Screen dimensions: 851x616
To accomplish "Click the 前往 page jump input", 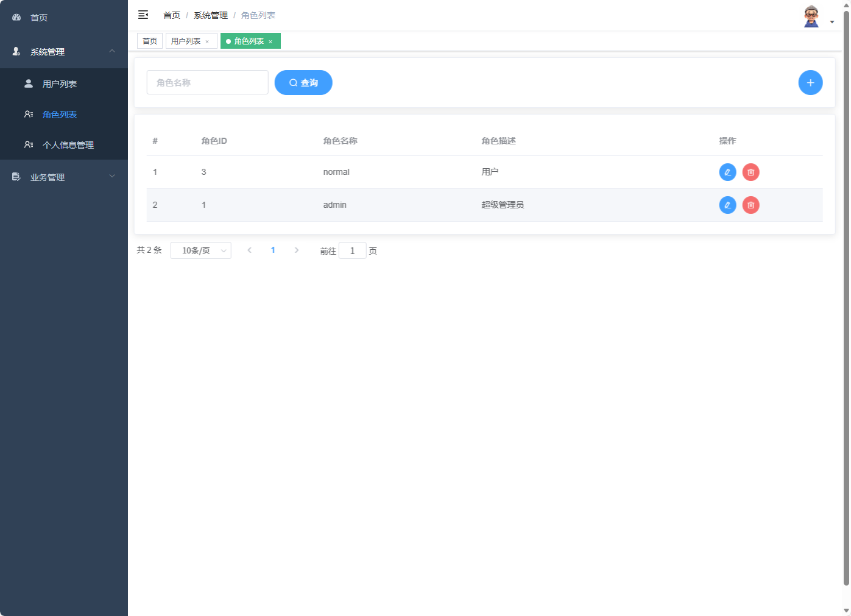I will point(353,250).
